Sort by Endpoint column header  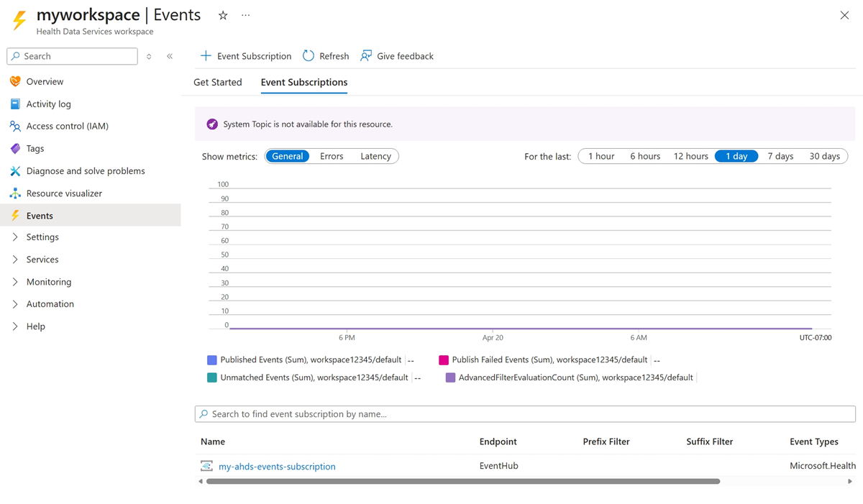[498, 441]
